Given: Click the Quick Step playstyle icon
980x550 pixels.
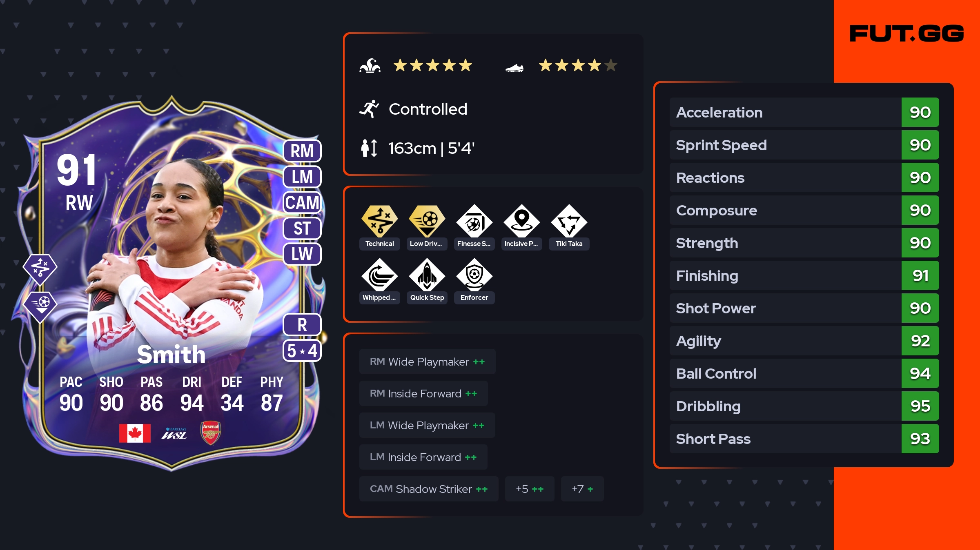Looking at the screenshot, I should tap(427, 275).
